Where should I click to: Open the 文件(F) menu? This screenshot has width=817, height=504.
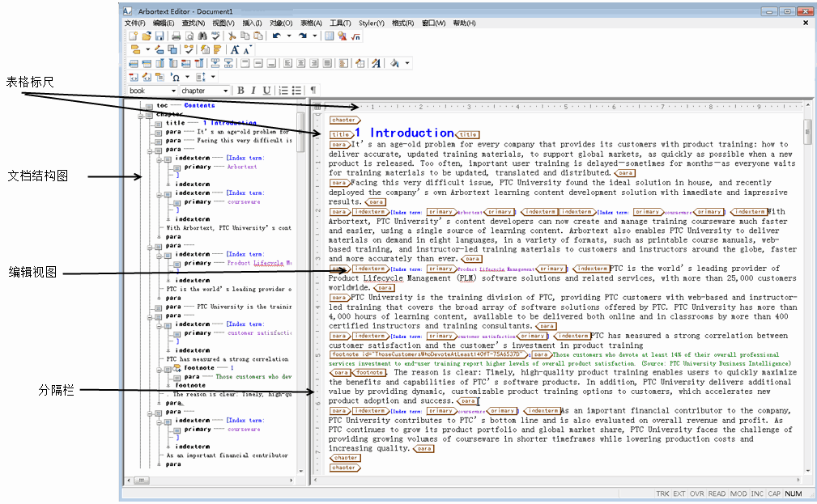tap(135, 23)
